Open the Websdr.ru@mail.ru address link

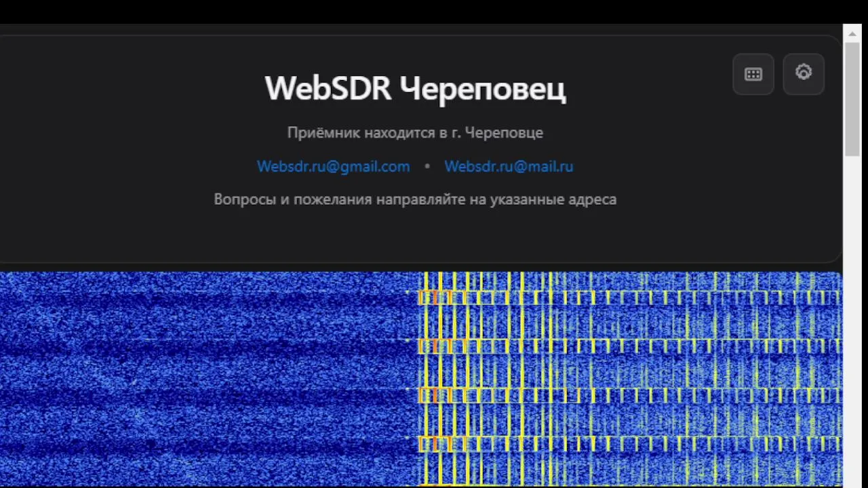[509, 167]
